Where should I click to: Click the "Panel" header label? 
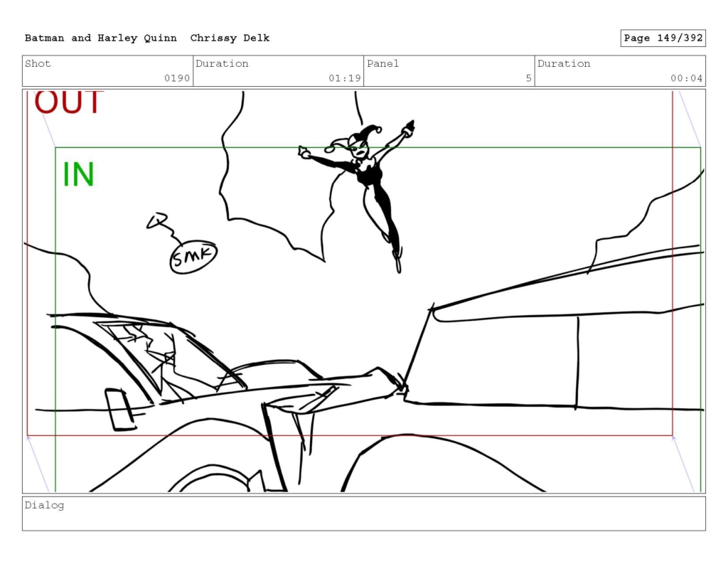383,63
